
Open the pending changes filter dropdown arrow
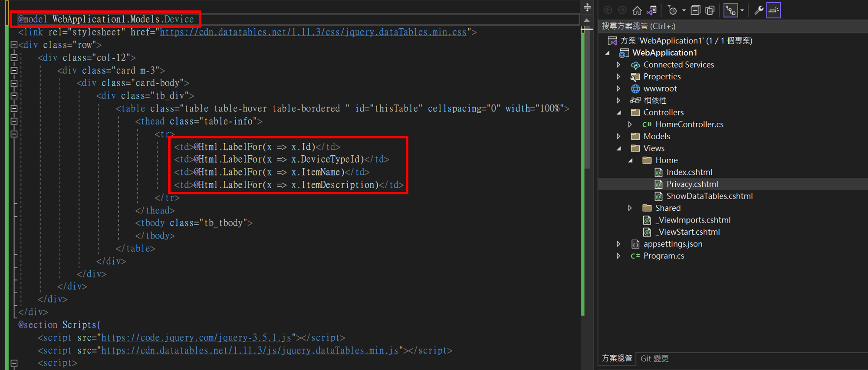pyautogui.click(x=684, y=10)
